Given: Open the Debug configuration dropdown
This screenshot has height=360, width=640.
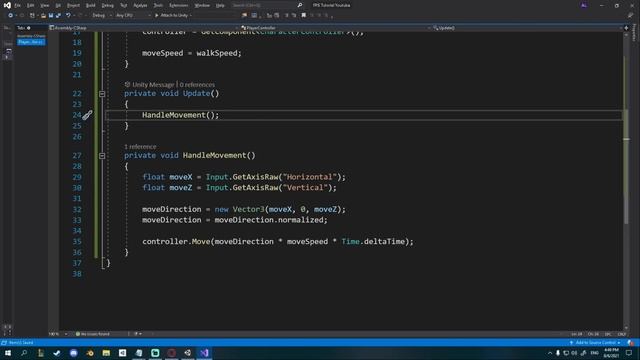Looking at the screenshot, I should [x=102, y=16].
